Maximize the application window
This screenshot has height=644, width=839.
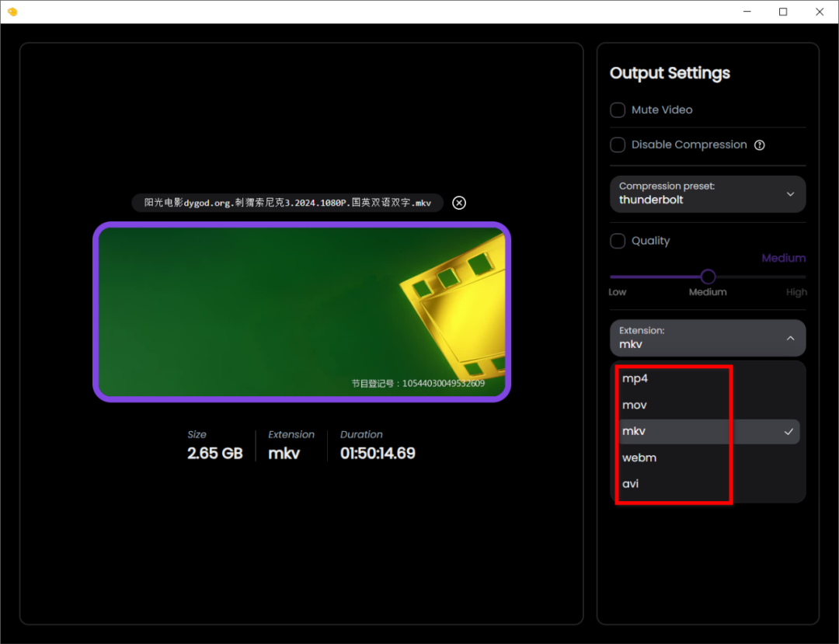[x=783, y=12]
